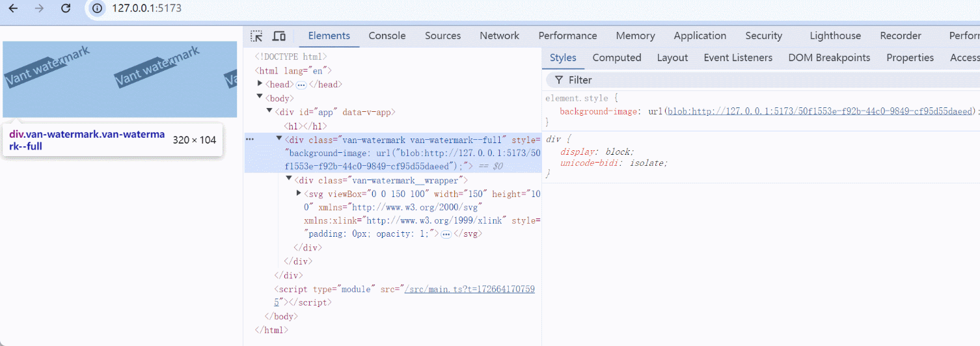Viewport: 980px width, 346px height.
Task: Expand the svg viewBox node
Action: (299, 194)
